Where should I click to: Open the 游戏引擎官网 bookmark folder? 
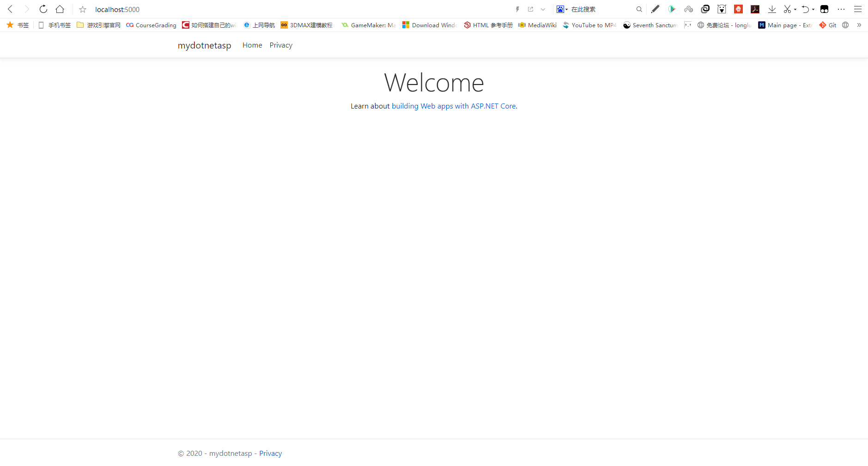98,25
